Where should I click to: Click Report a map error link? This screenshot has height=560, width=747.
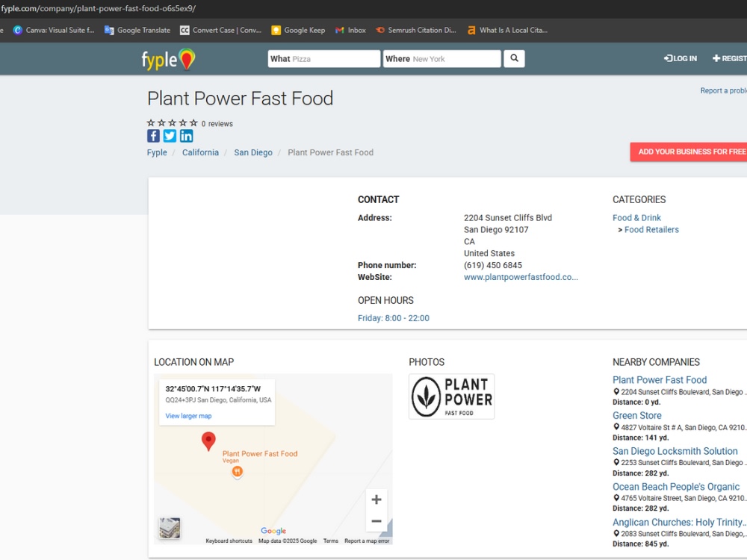367,541
